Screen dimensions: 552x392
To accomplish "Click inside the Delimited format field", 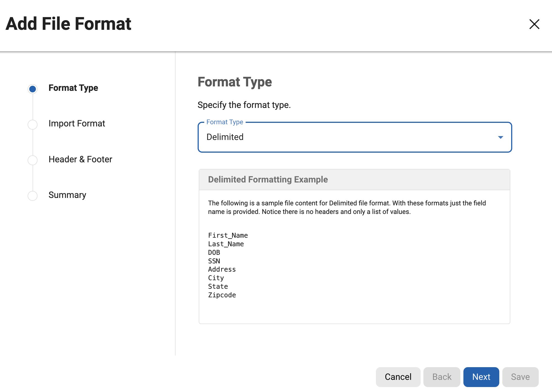I will pos(304,137).
